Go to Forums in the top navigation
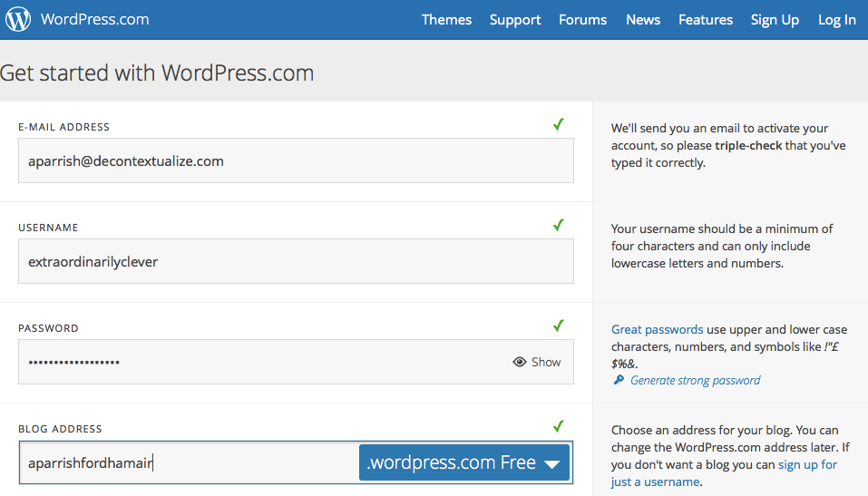 coord(583,20)
